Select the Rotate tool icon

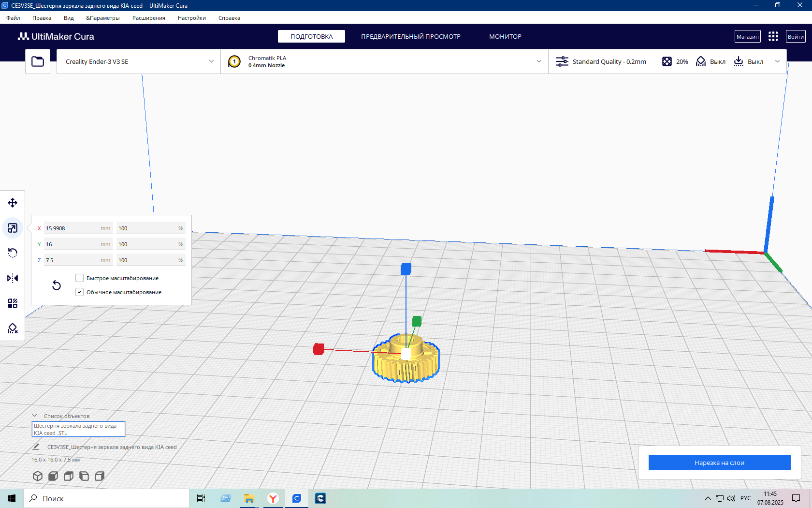click(13, 253)
